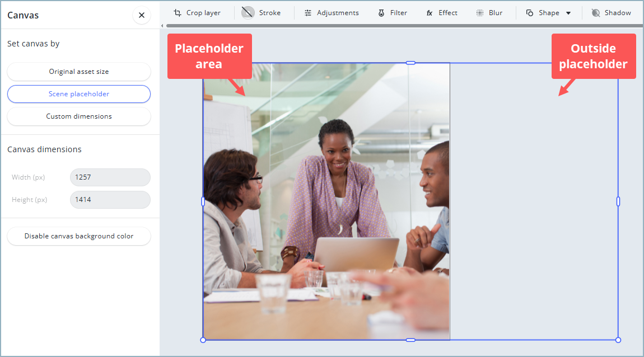The image size is (644, 357).
Task: Click the Placeholder area callout label
Action: click(x=209, y=56)
